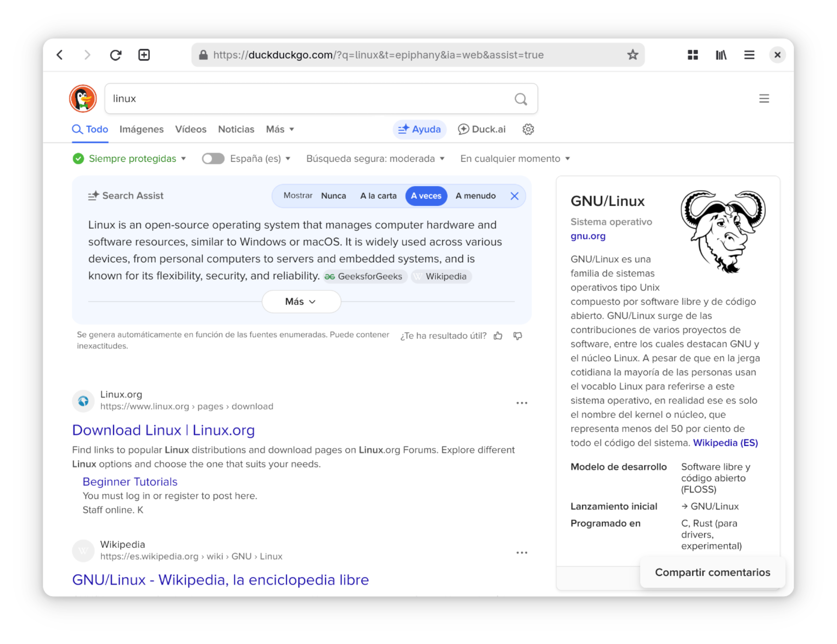Open Duck.ai chat
Viewport: 837px width, 644px height.
pos(481,130)
